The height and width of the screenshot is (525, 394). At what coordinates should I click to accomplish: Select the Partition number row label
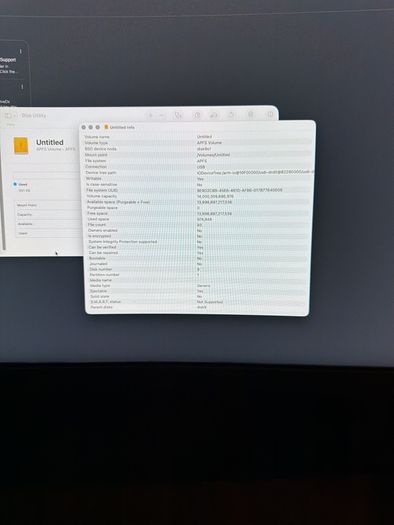[104, 275]
